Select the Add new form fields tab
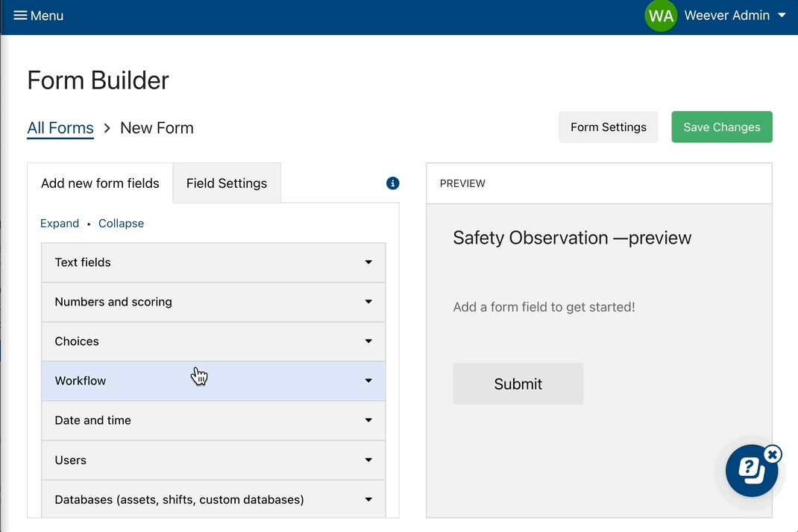The image size is (798, 532). [x=100, y=183]
